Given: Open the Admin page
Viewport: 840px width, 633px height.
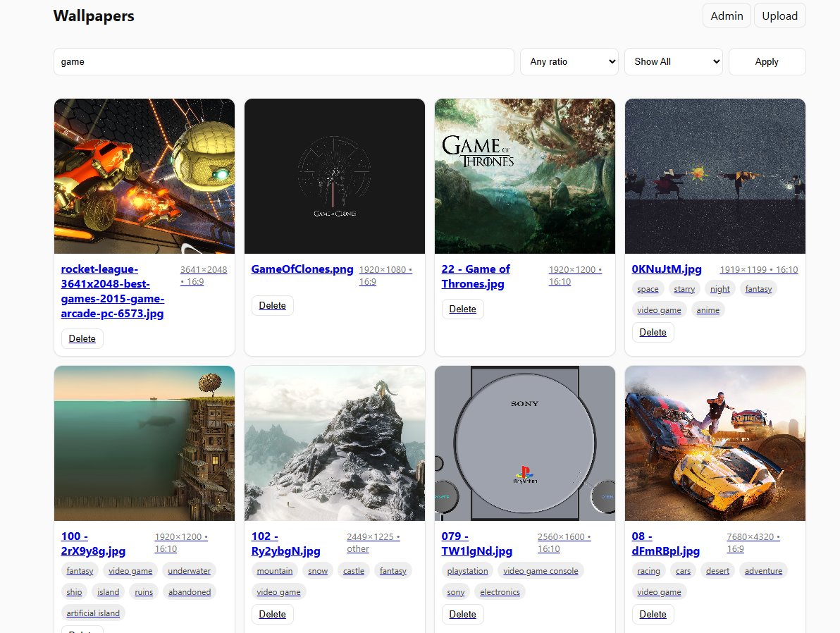Looking at the screenshot, I should [x=727, y=15].
